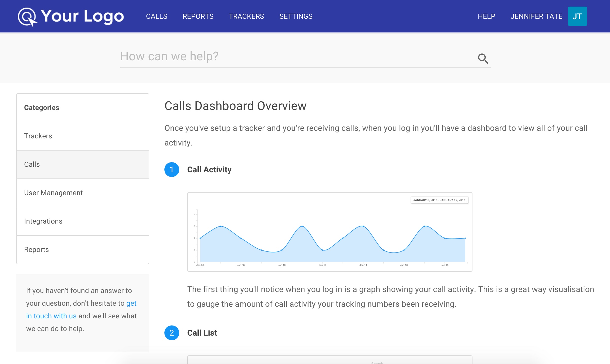Open the REPORTS navigation menu
This screenshot has width=610, height=364.
(198, 16)
